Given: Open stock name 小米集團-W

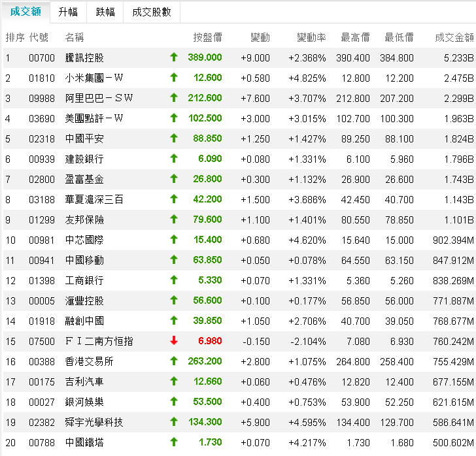Looking at the screenshot, I should click(94, 78).
